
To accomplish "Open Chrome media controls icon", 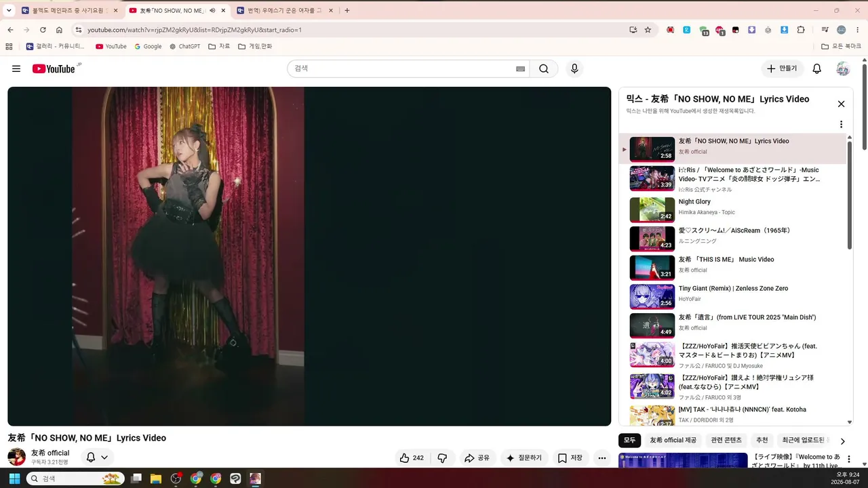I will tap(825, 30).
